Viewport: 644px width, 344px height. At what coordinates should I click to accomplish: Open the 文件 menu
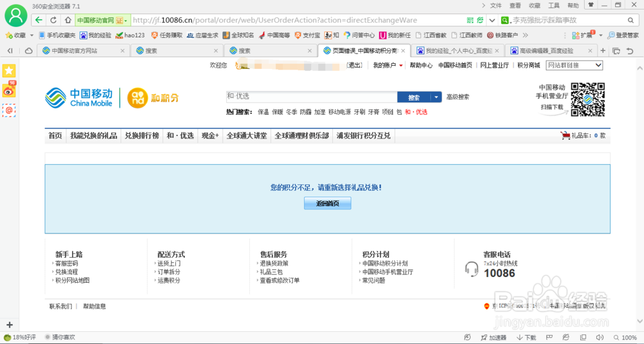pyautogui.click(x=496, y=5)
